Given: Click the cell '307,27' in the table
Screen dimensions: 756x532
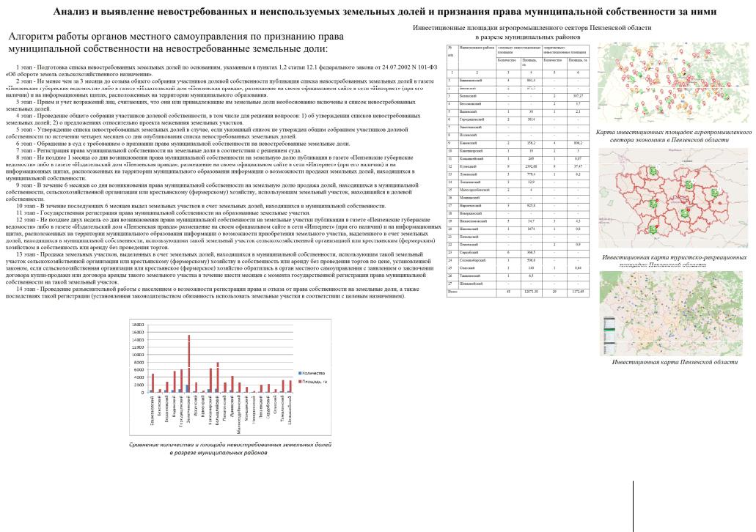Looking at the screenshot, I should click(578, 96).
